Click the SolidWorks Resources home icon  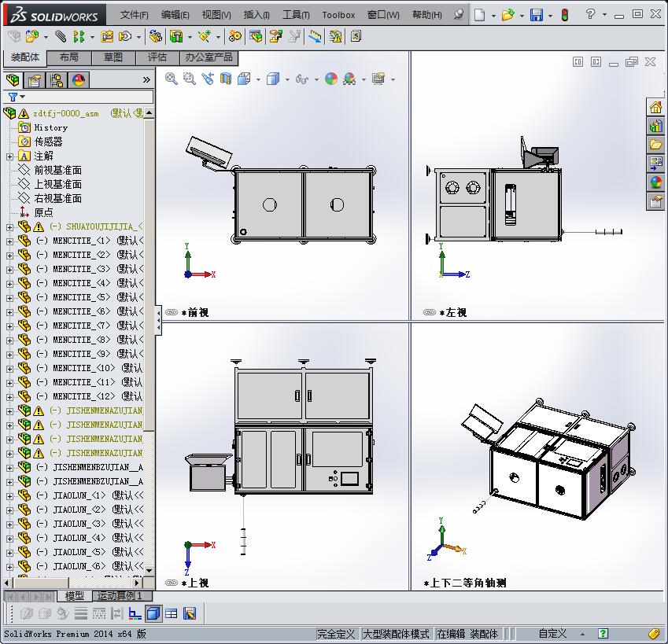coord(656,107)
